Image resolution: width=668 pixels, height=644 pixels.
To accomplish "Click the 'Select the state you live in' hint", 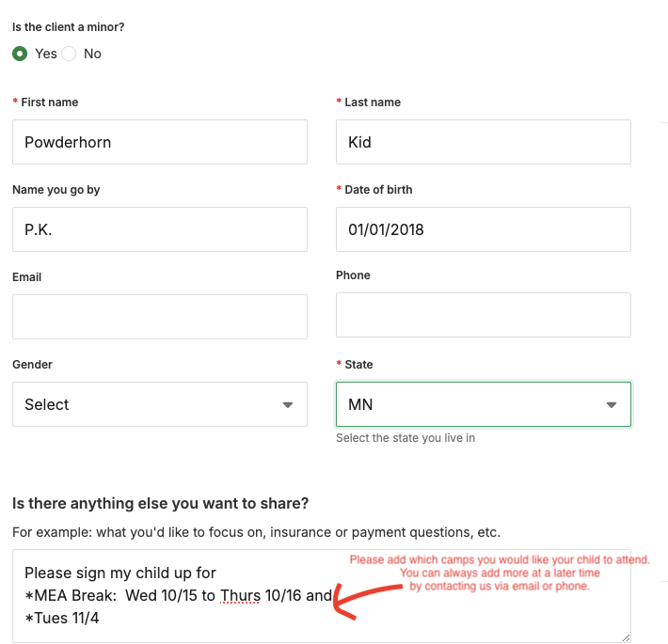I will 406,438.
